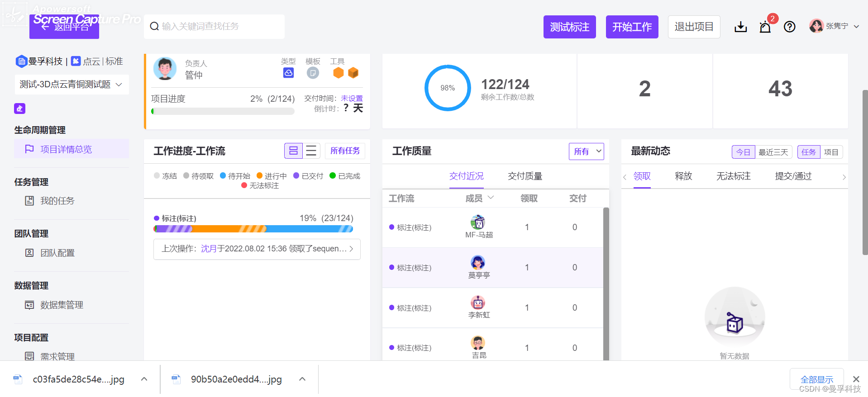Click the search magnifier icon
Viewport: 868px width, 397px height.
pyautogui.click(x=154, y=26)
